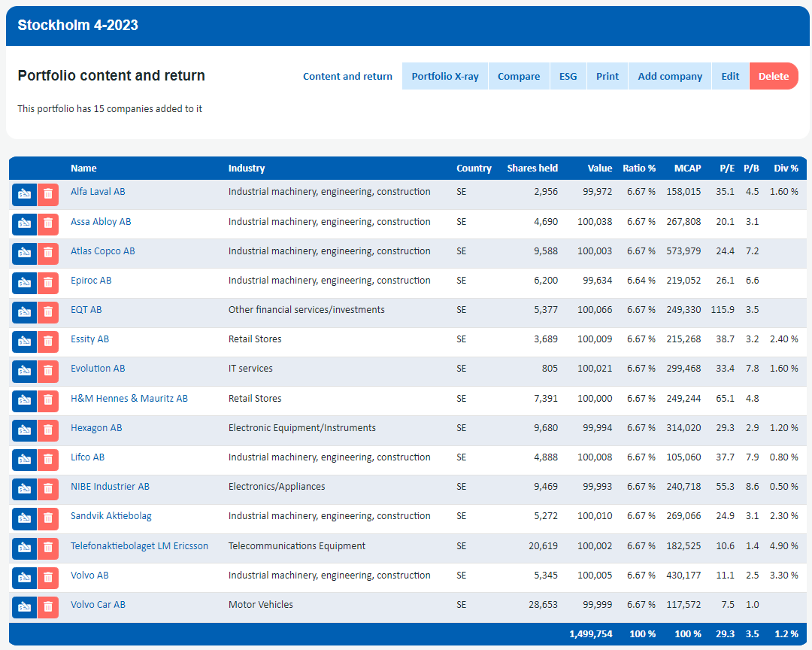The height and width of the screenshot is (650, 812).
Task: Click the blue edit icon for EQT AB
Action: pos(24,312)
